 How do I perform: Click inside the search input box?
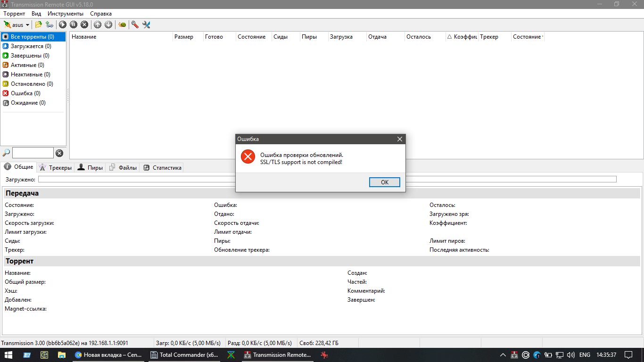[33, 152]
